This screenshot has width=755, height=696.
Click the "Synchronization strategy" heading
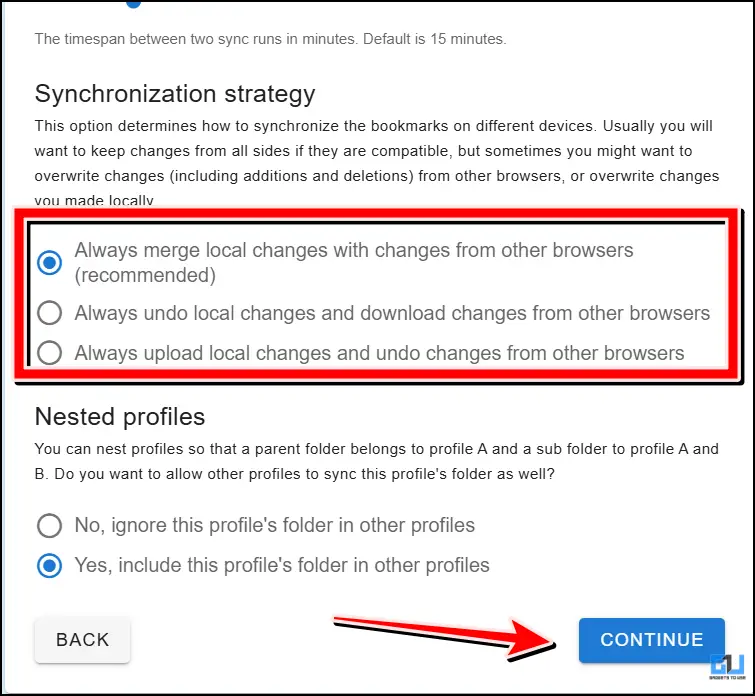[175, 94]
